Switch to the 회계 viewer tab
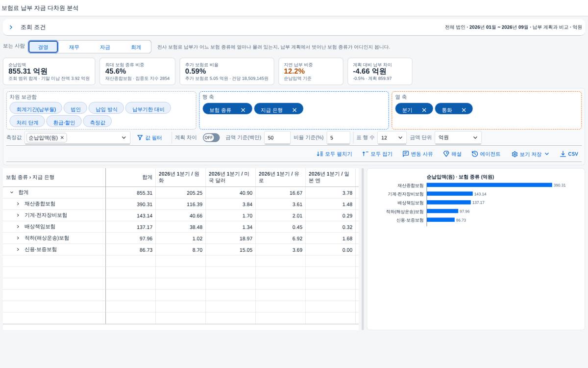 click(x=136, y=47)
